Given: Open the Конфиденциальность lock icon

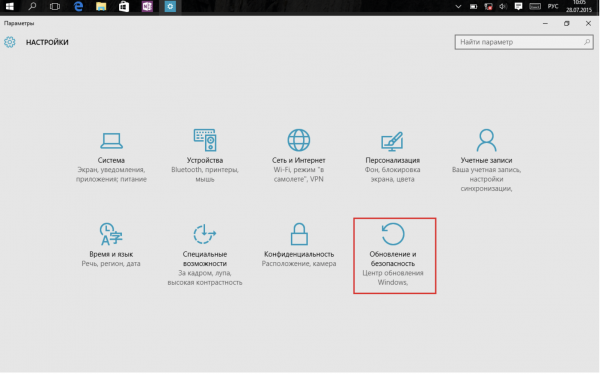Looking at the screenshot, I should (x=299, y=234).
